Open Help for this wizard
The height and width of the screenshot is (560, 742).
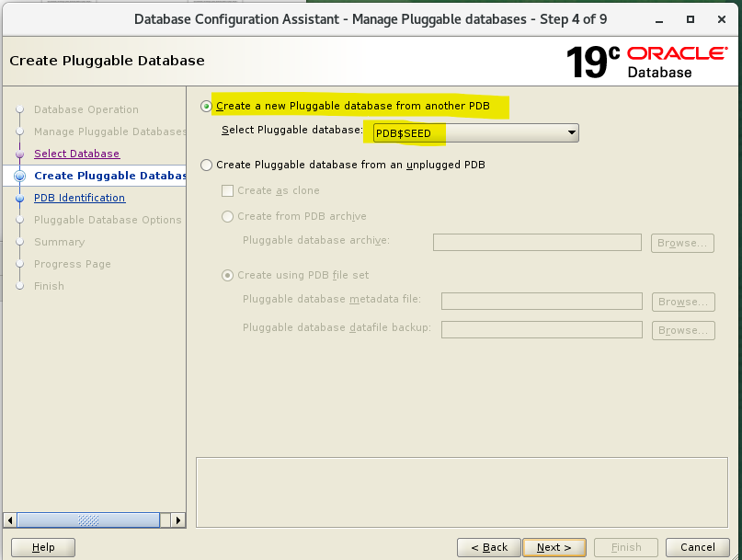43,547
